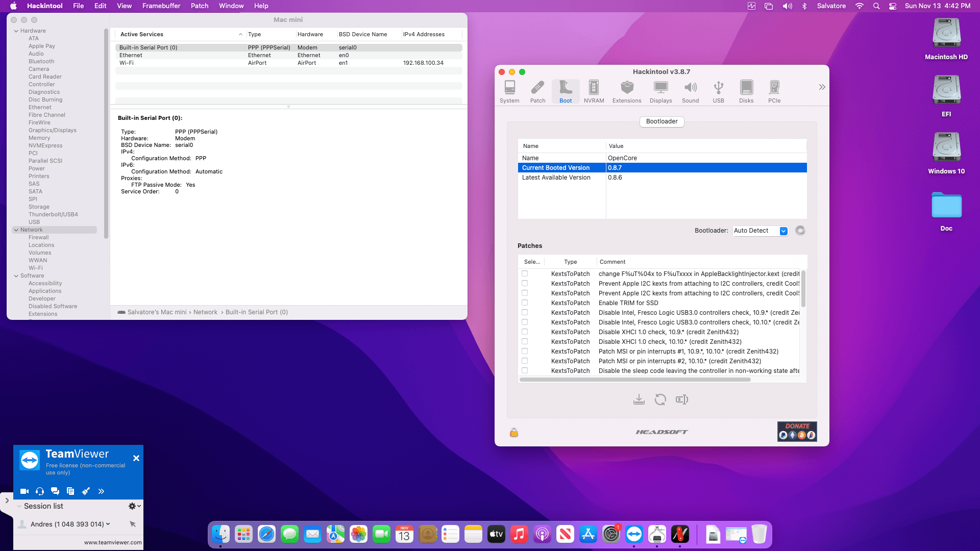Click the lock icon in Hackintool footer
Viewport: 980px width, 551px height.
[x=514, y=433]
